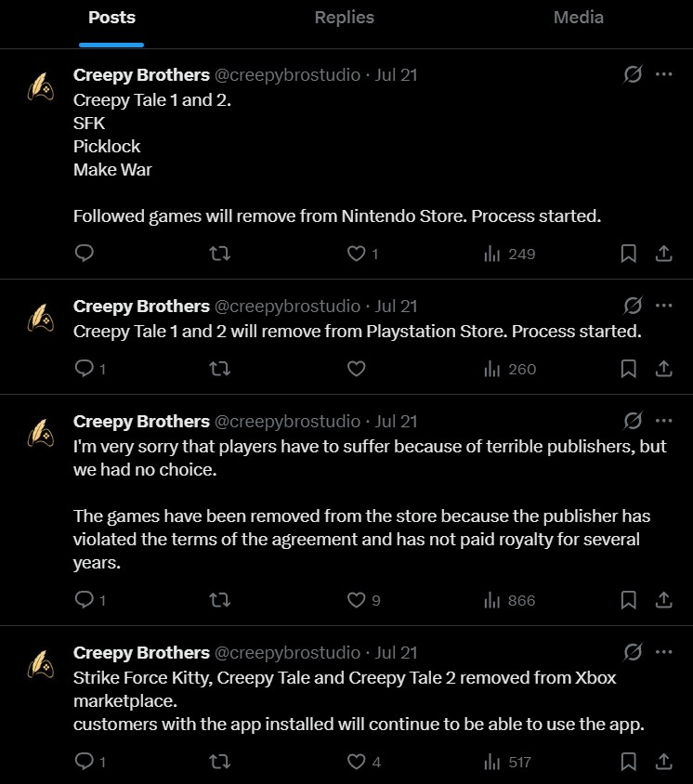Open @creepybrostudio handle on Xbox post
The width and height of the screenshot is (693, 784).
pos(287,652)
